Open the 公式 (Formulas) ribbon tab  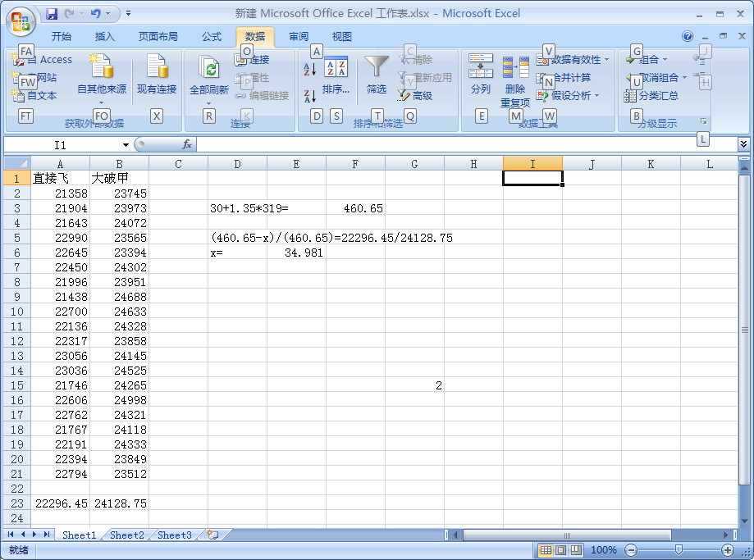pos(212,37)
